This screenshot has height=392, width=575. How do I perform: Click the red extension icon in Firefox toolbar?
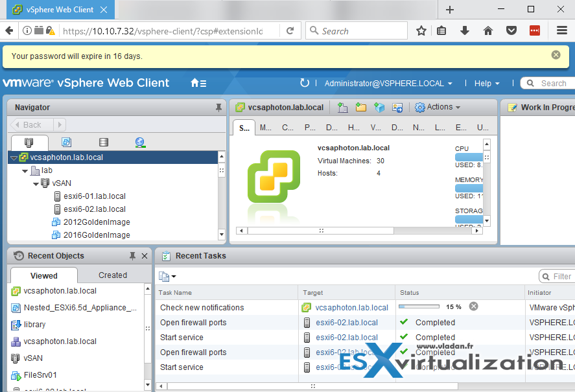tap(535, 30)
